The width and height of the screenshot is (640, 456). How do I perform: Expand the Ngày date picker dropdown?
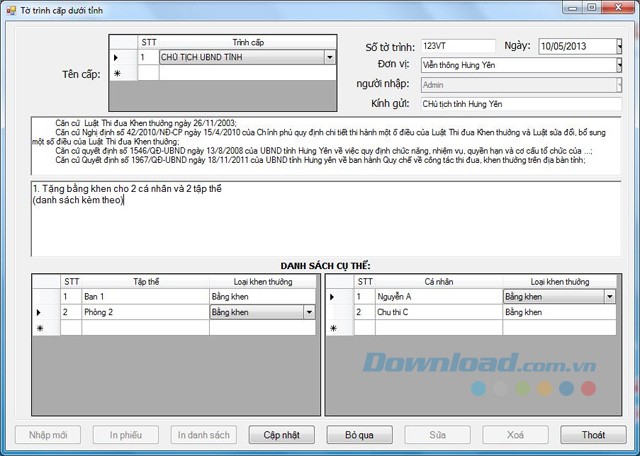[619, 46]
